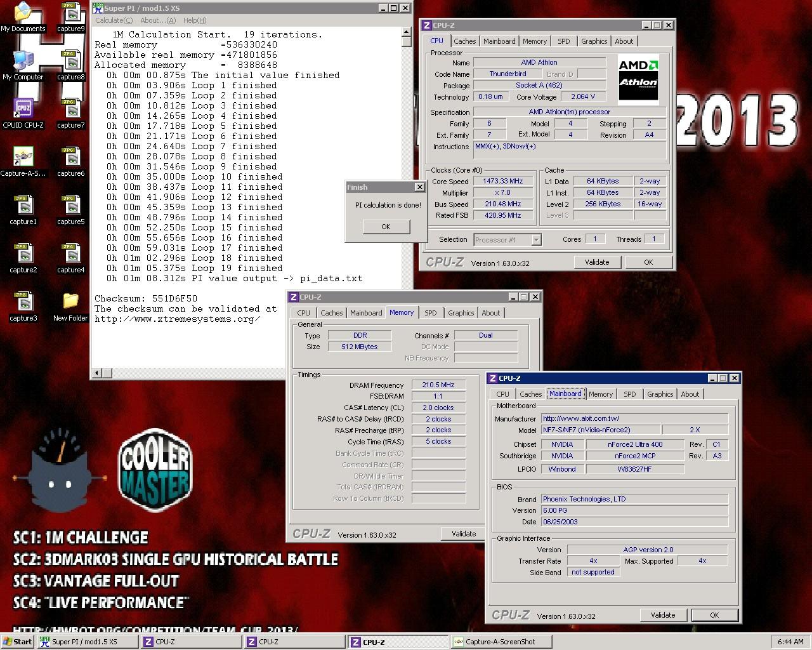Screen dimensions: 812x650
Task: Switch to Capture-A-ScreenShot taskbar item
Action: click(x=501, y=642)
